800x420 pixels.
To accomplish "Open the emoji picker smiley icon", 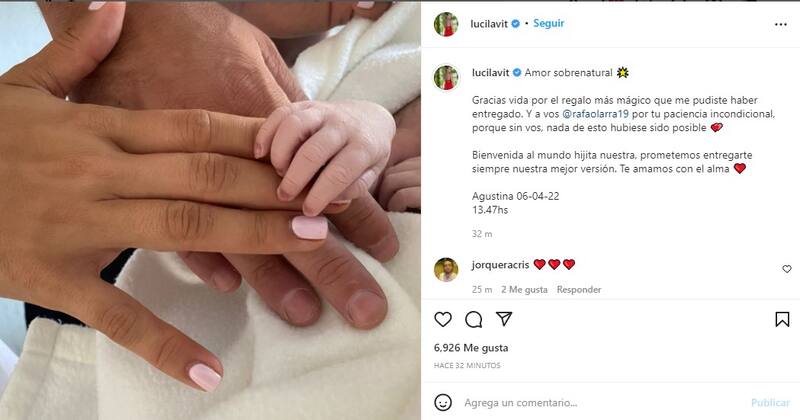I will coord(443,403).
